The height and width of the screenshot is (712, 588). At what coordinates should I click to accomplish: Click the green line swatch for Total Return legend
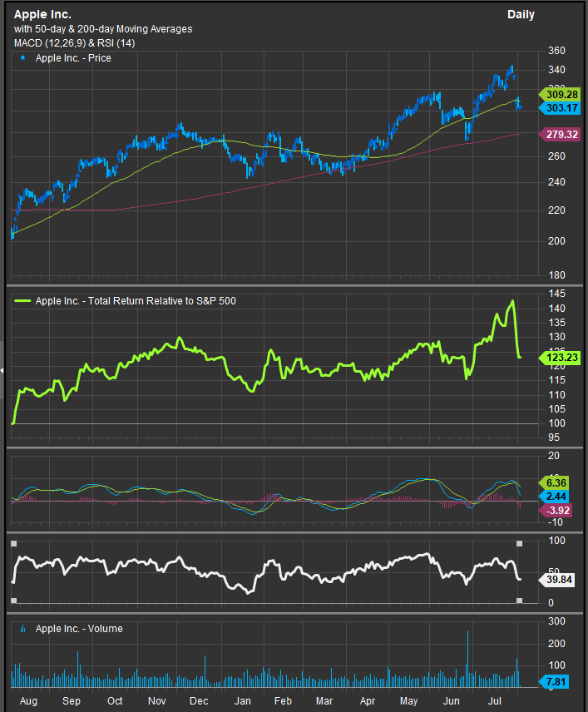[22, 300]
